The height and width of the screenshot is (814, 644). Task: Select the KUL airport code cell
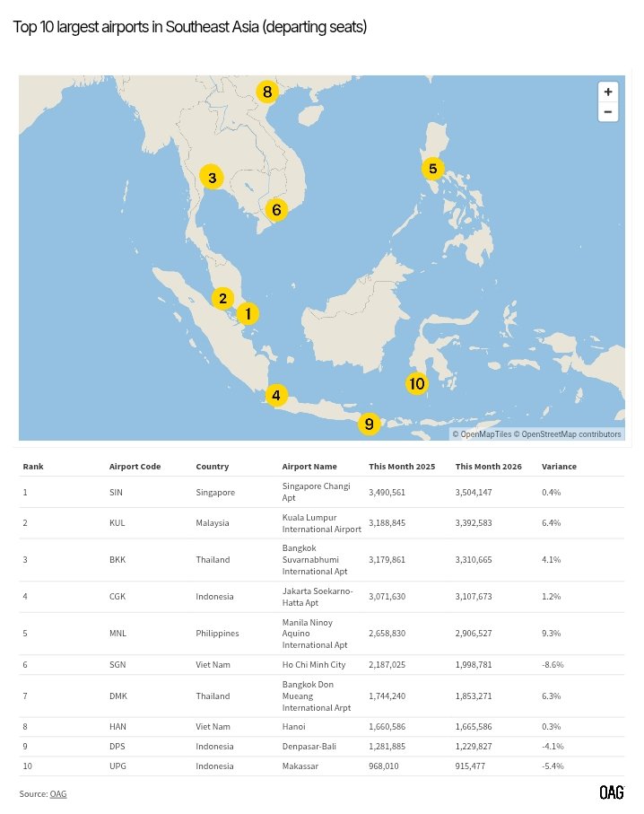[117, 522]
